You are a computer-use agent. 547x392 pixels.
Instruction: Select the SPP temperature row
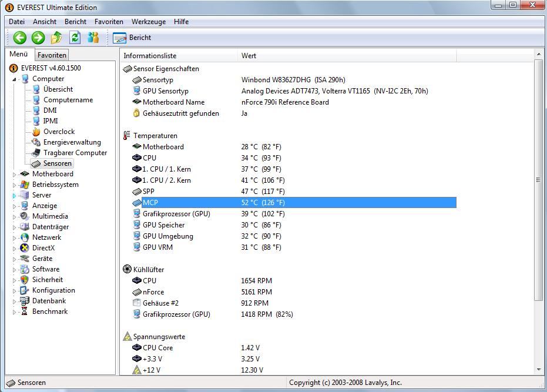coord(294,191)
